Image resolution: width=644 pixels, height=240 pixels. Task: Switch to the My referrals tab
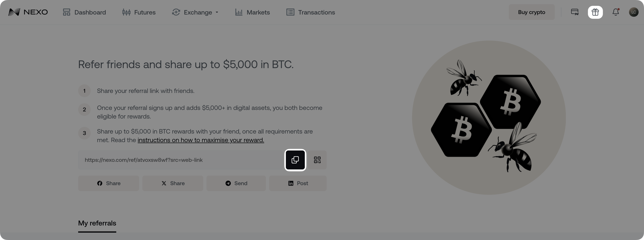(97, 223)
